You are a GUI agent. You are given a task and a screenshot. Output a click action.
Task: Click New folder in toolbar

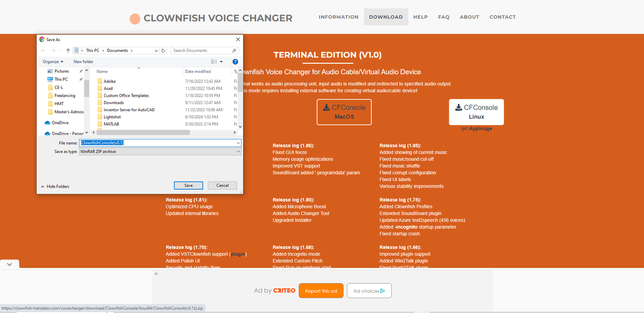(84, 62)
